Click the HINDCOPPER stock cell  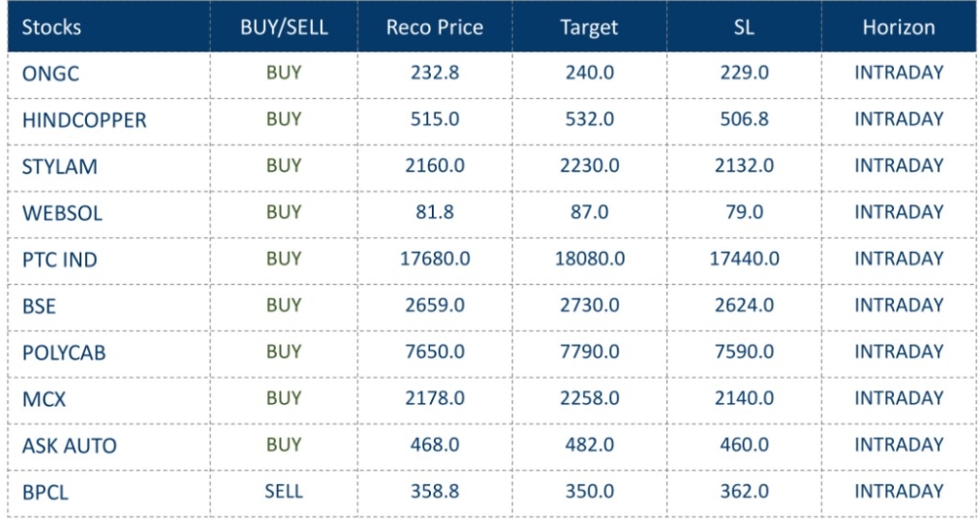[x=84, y=120]
